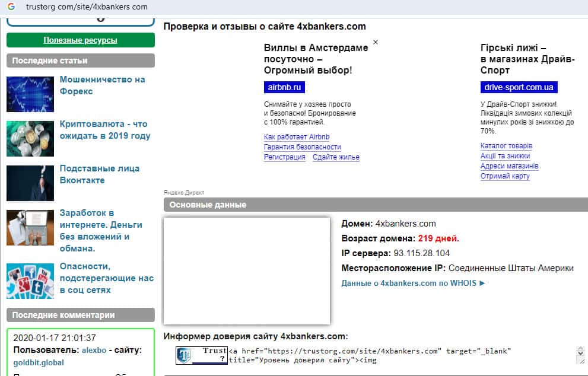Click the man with question mark thumbnail
The width and height of the screenshot is (588, 376).
(x=30, y=183)
